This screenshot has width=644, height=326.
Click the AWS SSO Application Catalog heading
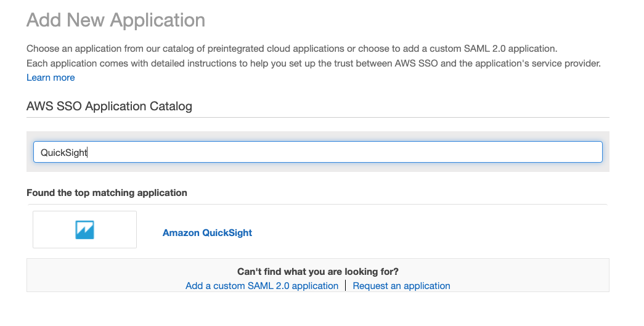pyautogui.click(x=109, y=106)
